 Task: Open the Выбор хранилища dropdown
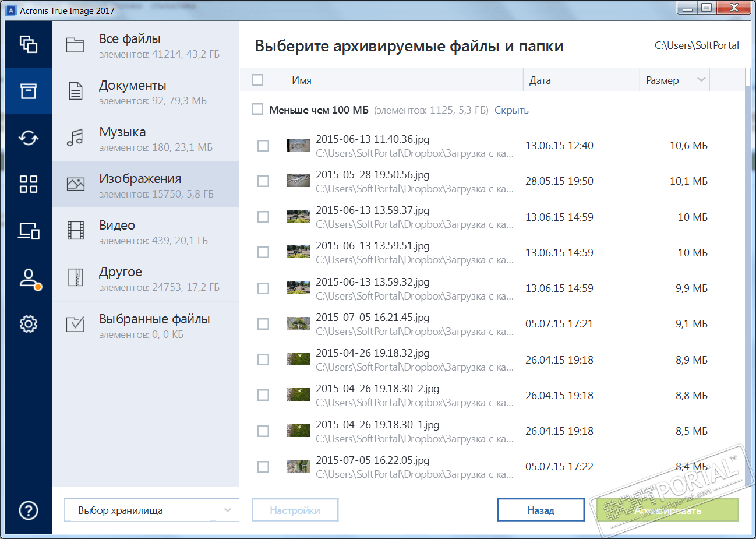pos(151,510)
